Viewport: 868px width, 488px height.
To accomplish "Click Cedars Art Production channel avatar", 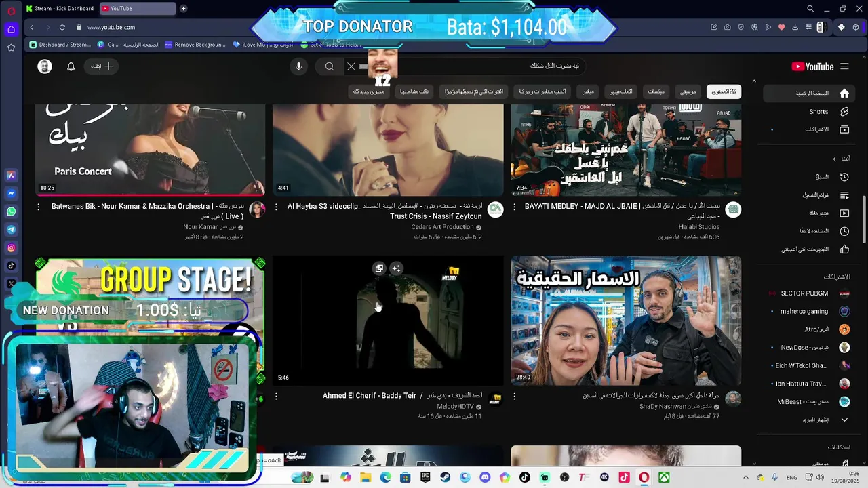I will pos(496,209).
